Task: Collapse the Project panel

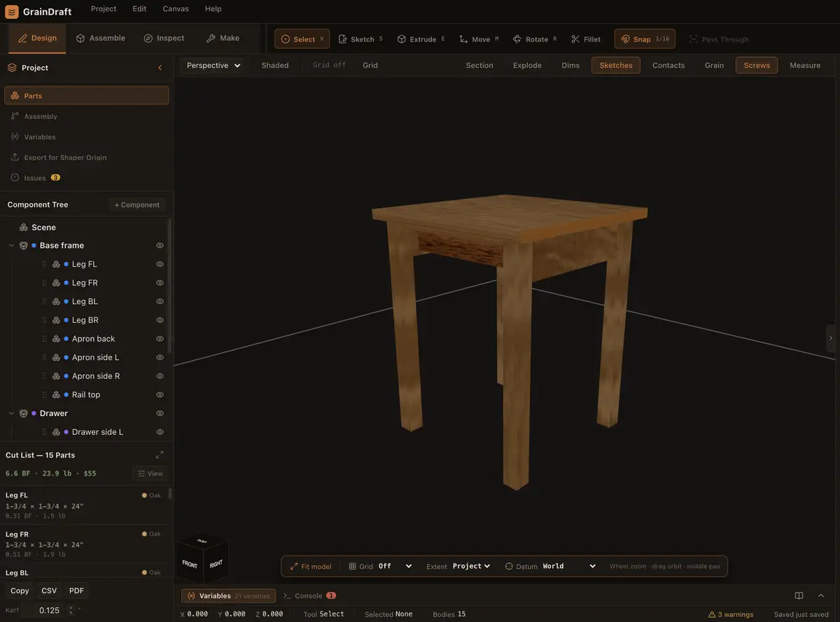Action: pos(160,68)
